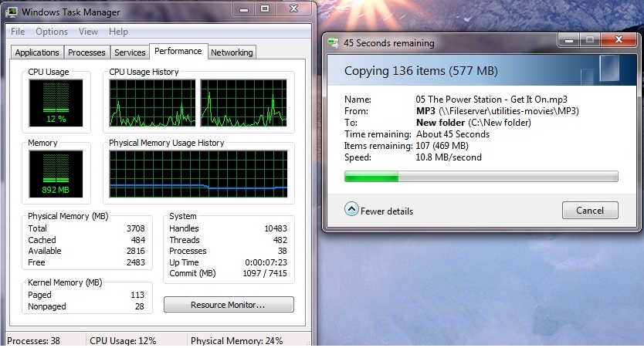
Task: Click the Commit value 1097 / 7415
Action: click(265, 273)
